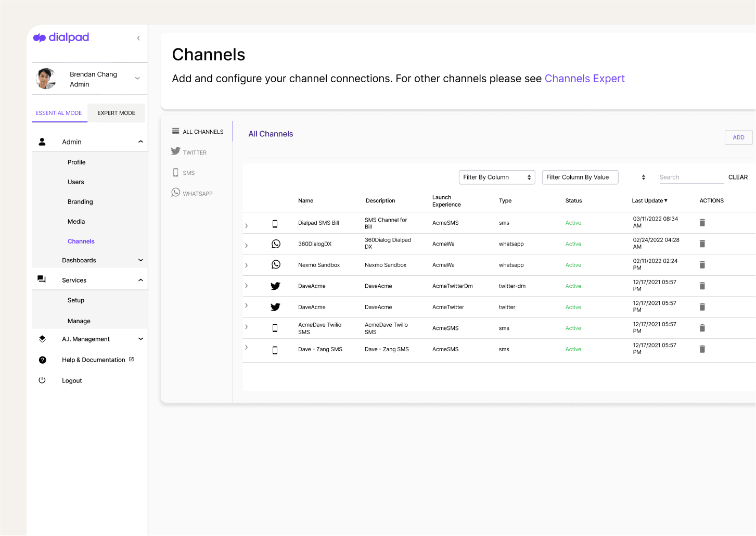
Task: Click the Admin person icon in sidebar
Action: (42, 141)
